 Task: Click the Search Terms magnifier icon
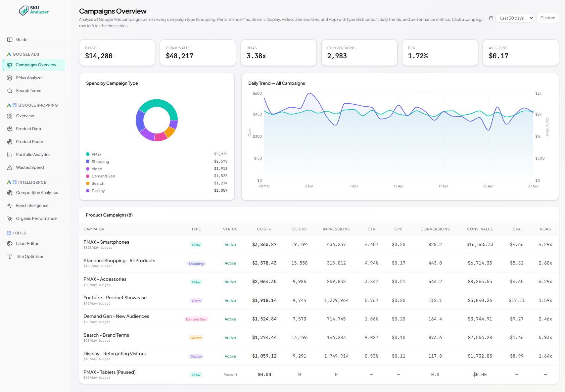(x=10, y=91)
